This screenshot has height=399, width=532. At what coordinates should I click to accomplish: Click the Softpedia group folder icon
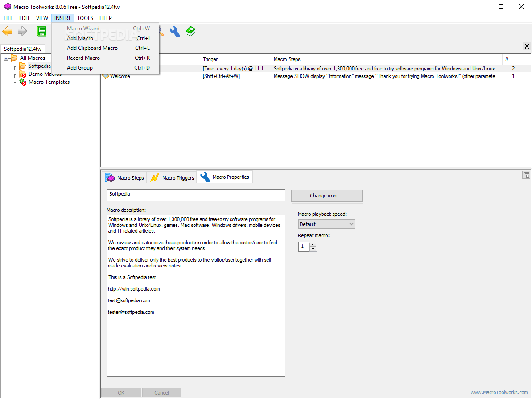pyautogui.click(x=22, y=66)
